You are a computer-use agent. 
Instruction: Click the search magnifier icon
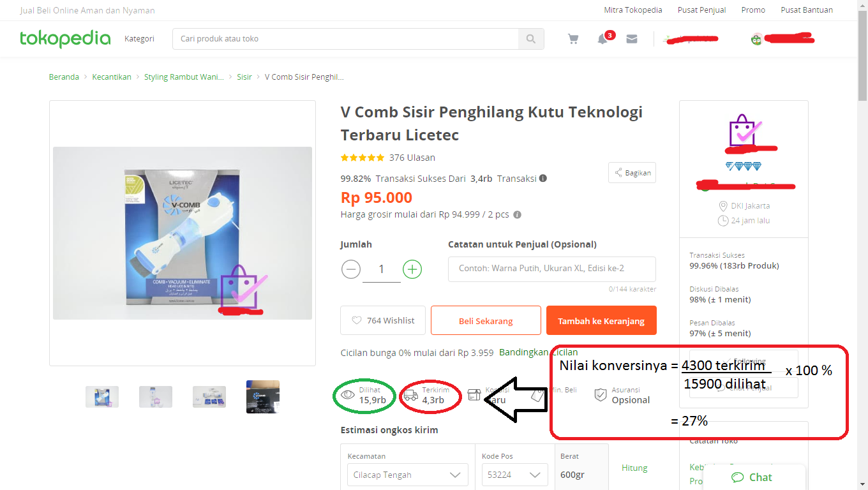pos(531,39)
